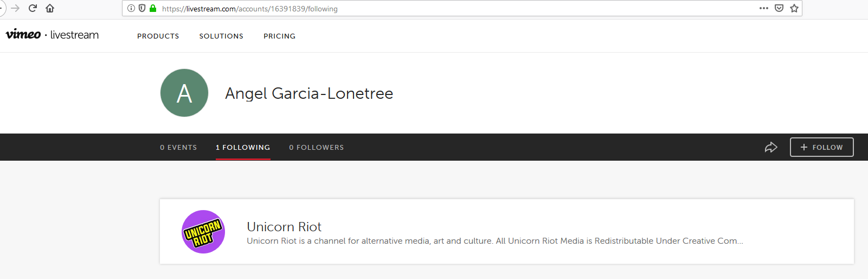This screenshot has height=279, width=868.
Task: Click the browser reload icon
Action: click(33, 8)
